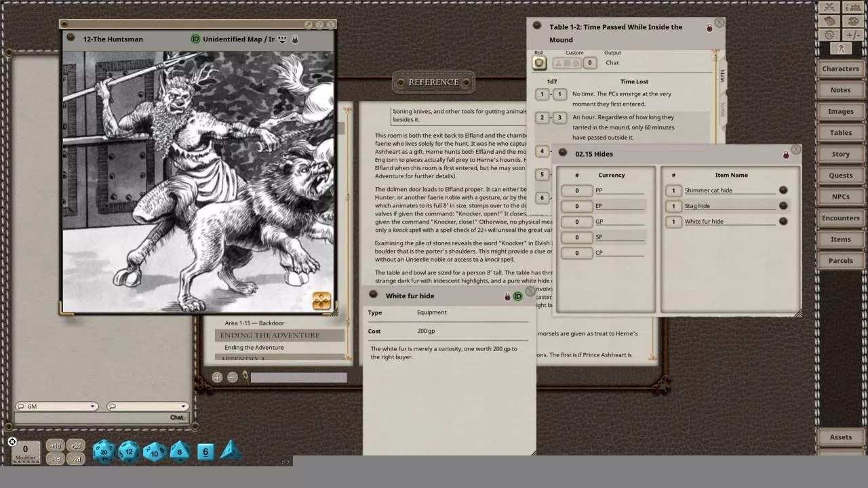Image resolution: width=868 pixels, height=488 pixels.
Task: Click the share mask icon in Huntsman header
Action: [283, 39]
